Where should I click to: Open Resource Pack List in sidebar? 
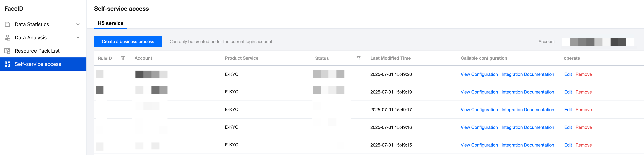click(37, 51)
